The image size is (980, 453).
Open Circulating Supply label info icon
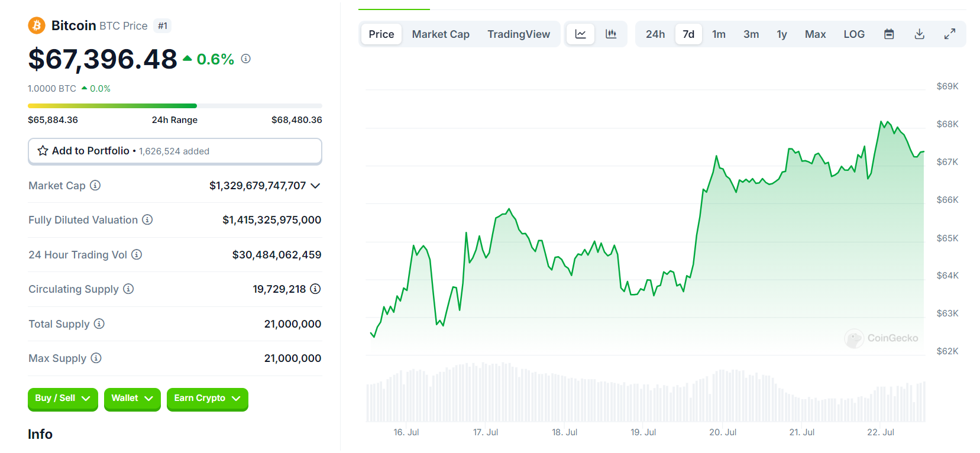click(128, 289)
